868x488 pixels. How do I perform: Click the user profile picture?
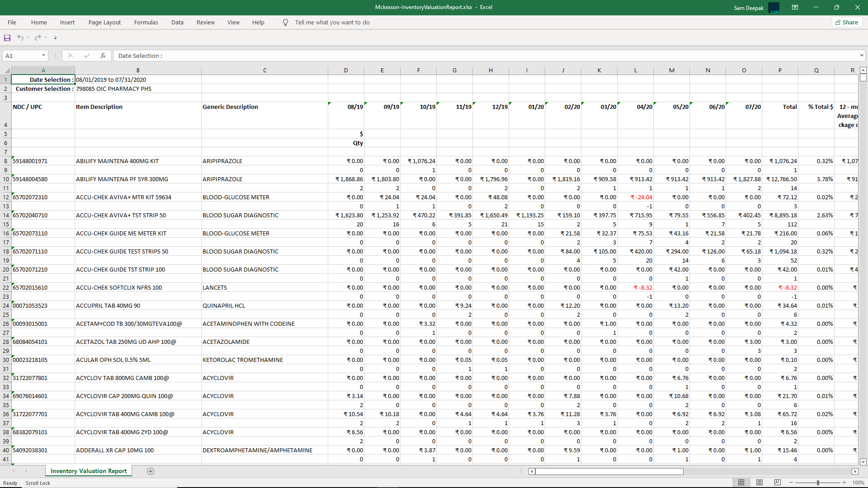coord(774,8)
